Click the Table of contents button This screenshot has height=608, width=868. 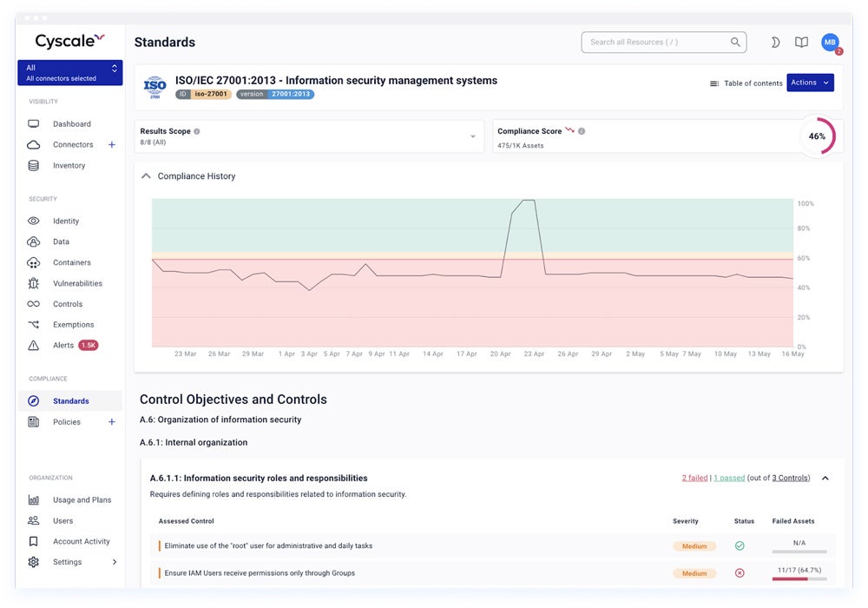pyautogui.click(x=746, y=83)
